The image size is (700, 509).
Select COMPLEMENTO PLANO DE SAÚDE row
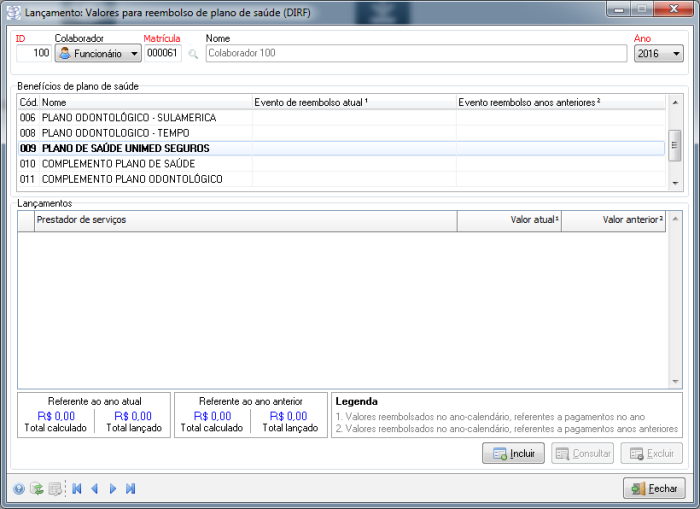[x=118, y=163]
